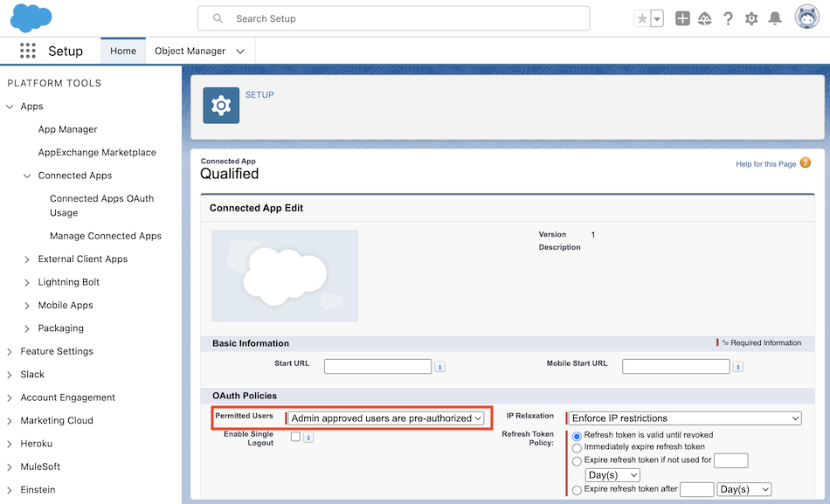Click info icon next to Enable Single Logout
Screen dimensions: 830x504
(x=308, y=438)
